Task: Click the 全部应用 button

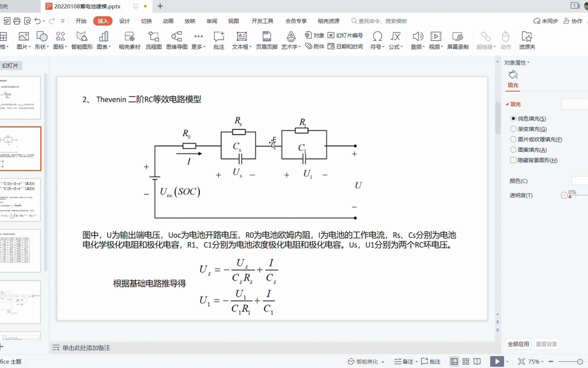Action: 518,344
